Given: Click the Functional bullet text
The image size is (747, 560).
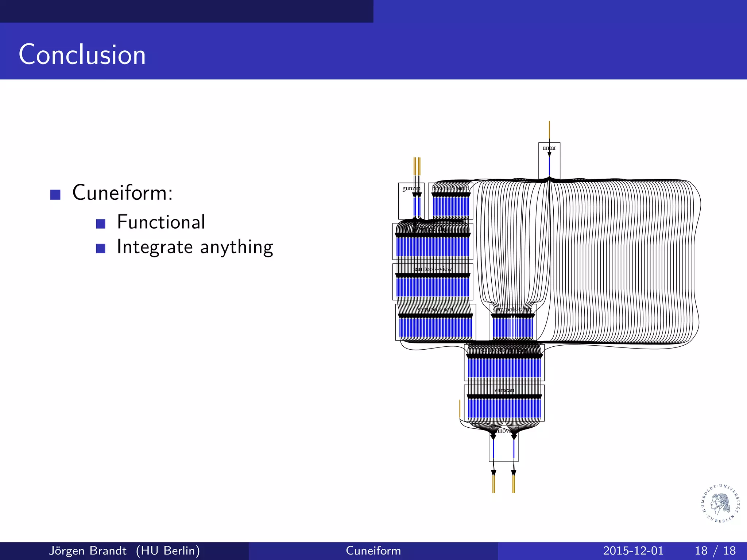Looking at the screenshot, I should (161, 222).
